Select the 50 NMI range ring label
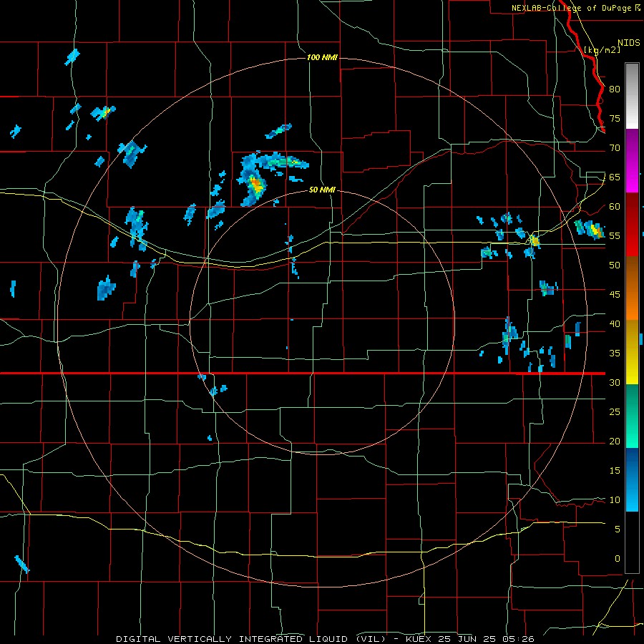The image size is (644, 644). click(322, 190)
